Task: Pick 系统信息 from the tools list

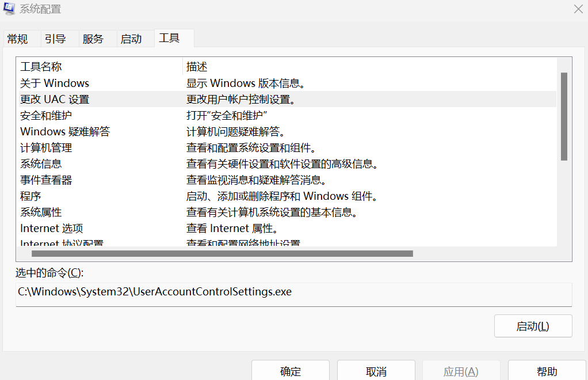Action: tap(41, 164)
